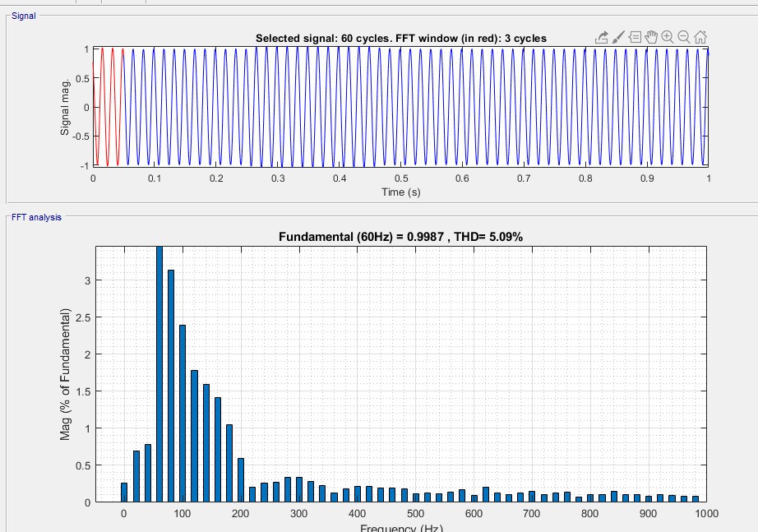Screen dimensions: 758x532
Task: Click the '0.7' tick on the time axis
Action: [x=524, y=178]
